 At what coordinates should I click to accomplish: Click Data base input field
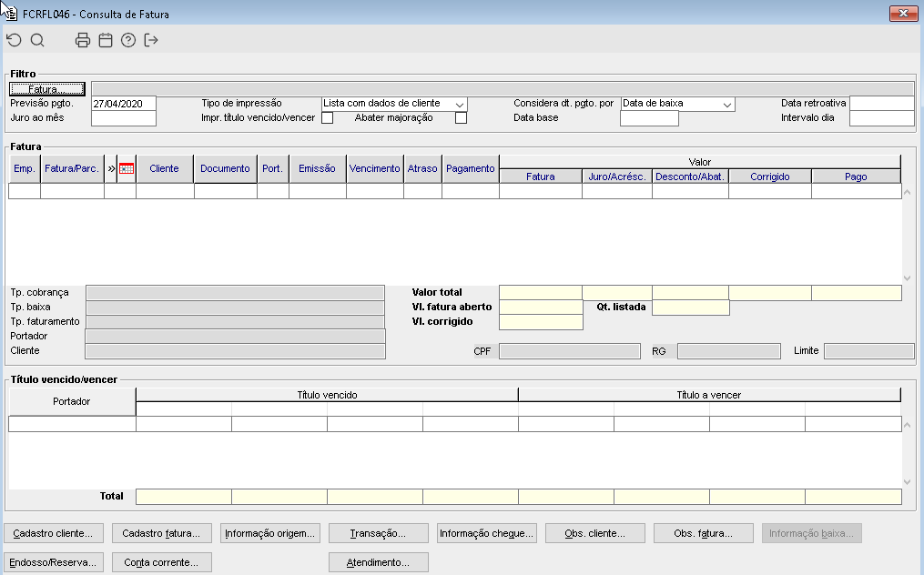coord(649,118)
